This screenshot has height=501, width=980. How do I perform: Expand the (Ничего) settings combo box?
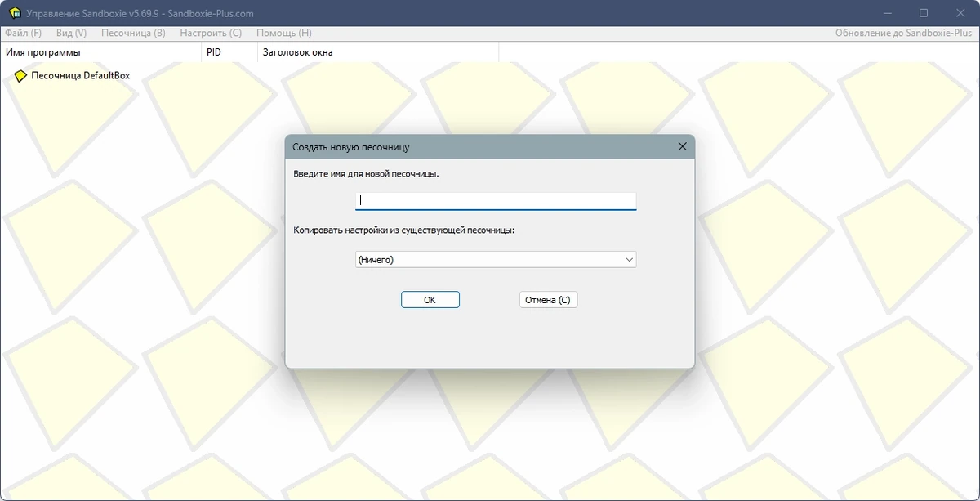pyautogui.click(x=496, y=260)
